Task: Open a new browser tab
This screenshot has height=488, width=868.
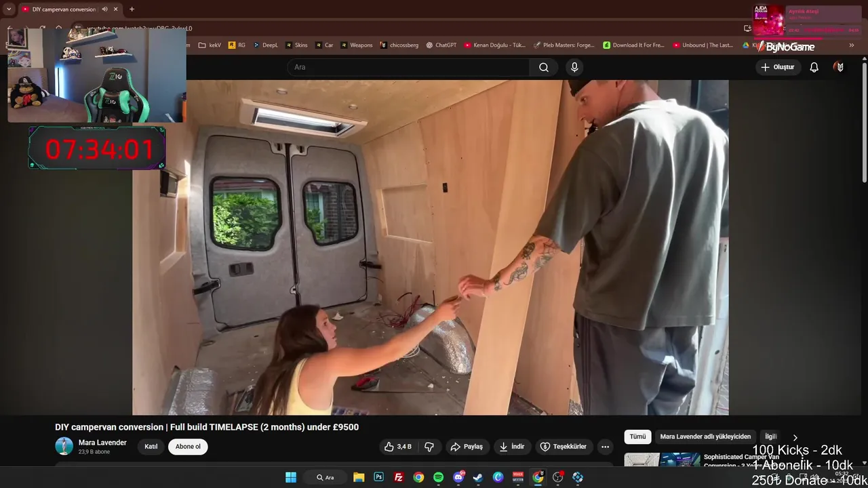Action: (x=132, y=9)
